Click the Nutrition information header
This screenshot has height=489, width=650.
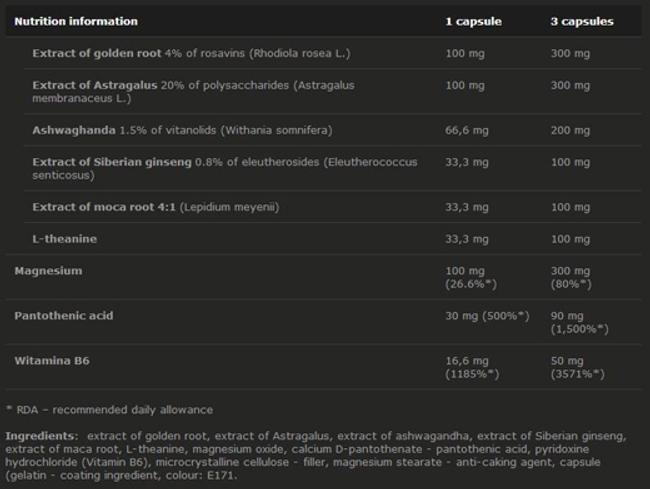(x=76, y=21)
